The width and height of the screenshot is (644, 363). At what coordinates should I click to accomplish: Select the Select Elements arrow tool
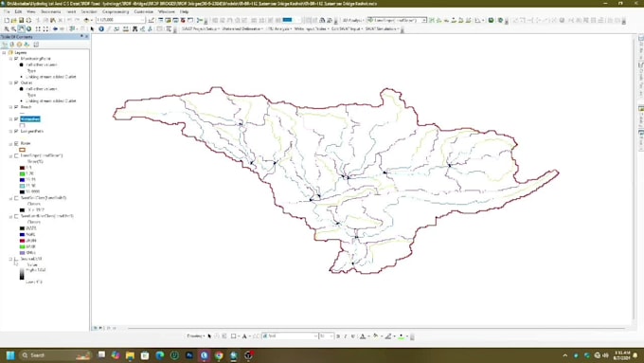click(93, 29)
